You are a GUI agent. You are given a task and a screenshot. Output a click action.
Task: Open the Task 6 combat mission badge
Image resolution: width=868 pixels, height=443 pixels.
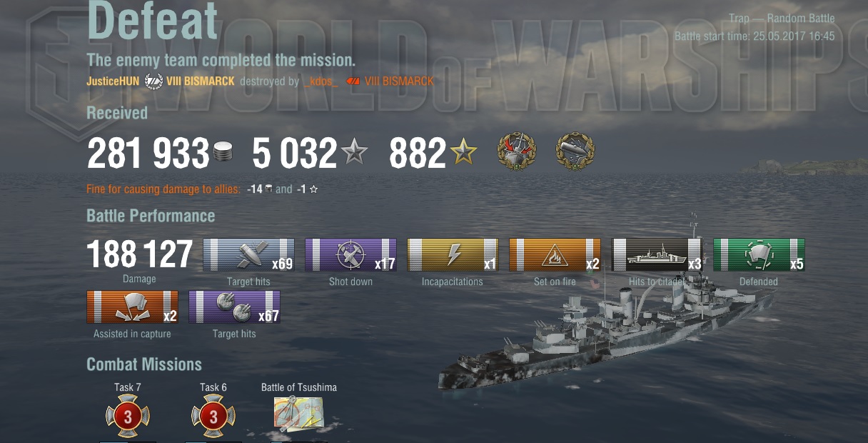tap(213, 417)
